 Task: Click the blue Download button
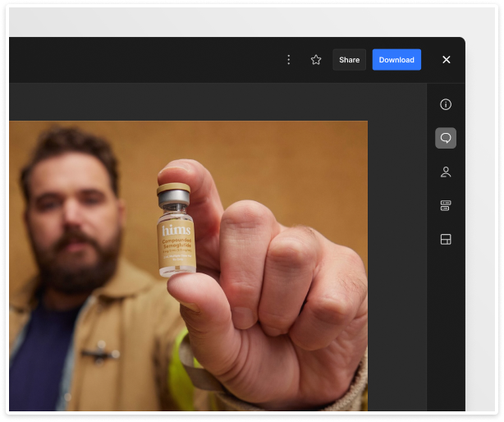coord(396,60)
